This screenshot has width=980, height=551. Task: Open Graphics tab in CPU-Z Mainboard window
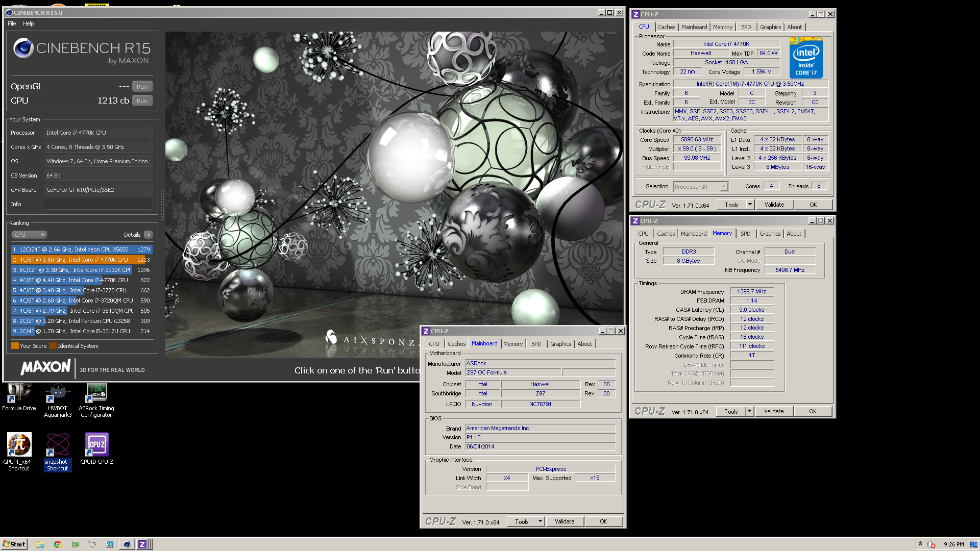point(560,344)
